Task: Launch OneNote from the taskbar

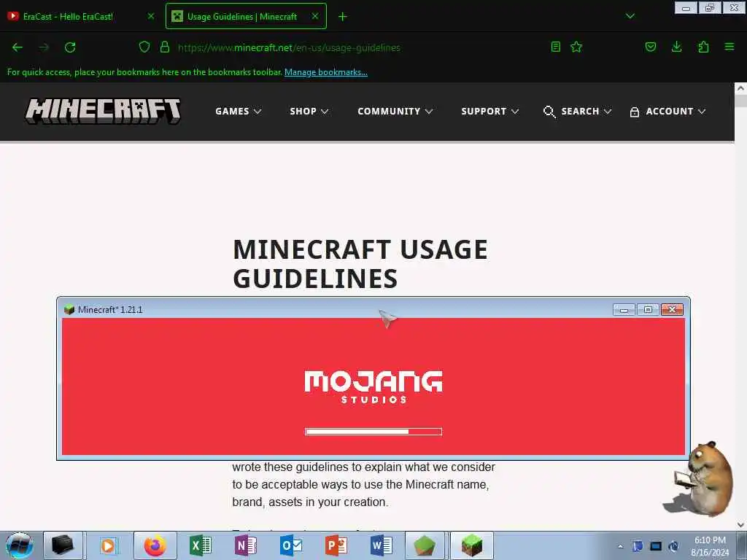Action: pos(245,545)
